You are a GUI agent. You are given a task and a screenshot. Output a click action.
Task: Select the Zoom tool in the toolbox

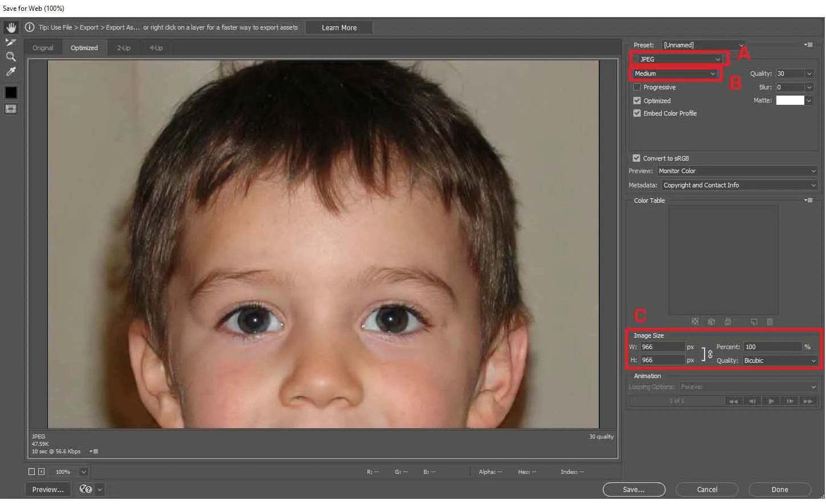[x=11, y=57]
